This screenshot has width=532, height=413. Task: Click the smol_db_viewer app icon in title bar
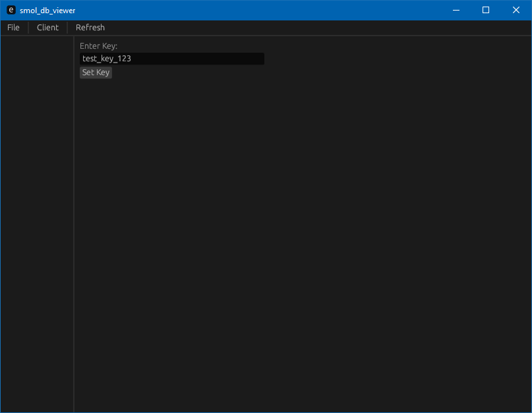coord(11,10)
